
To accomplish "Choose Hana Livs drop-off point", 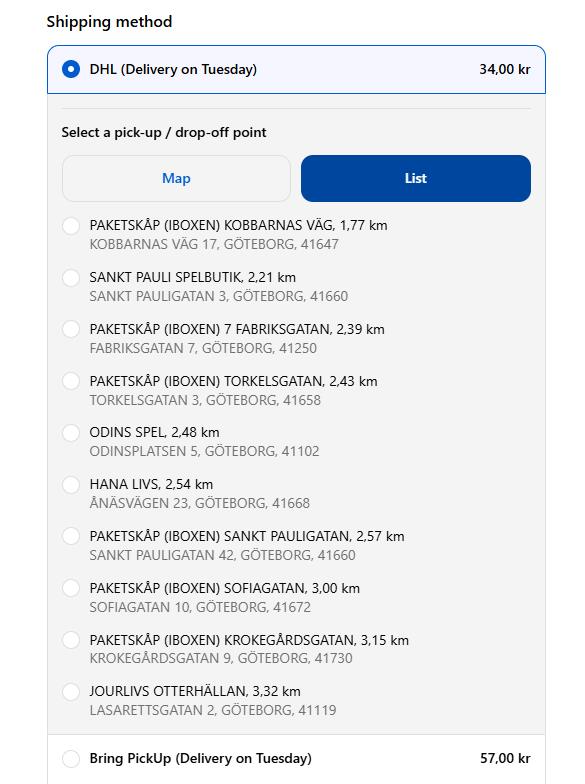I will [x=71, y=484].
